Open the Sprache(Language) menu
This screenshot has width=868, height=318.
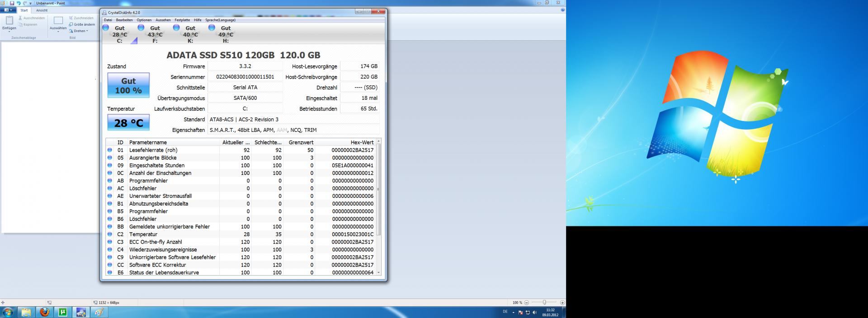(220, 20)
